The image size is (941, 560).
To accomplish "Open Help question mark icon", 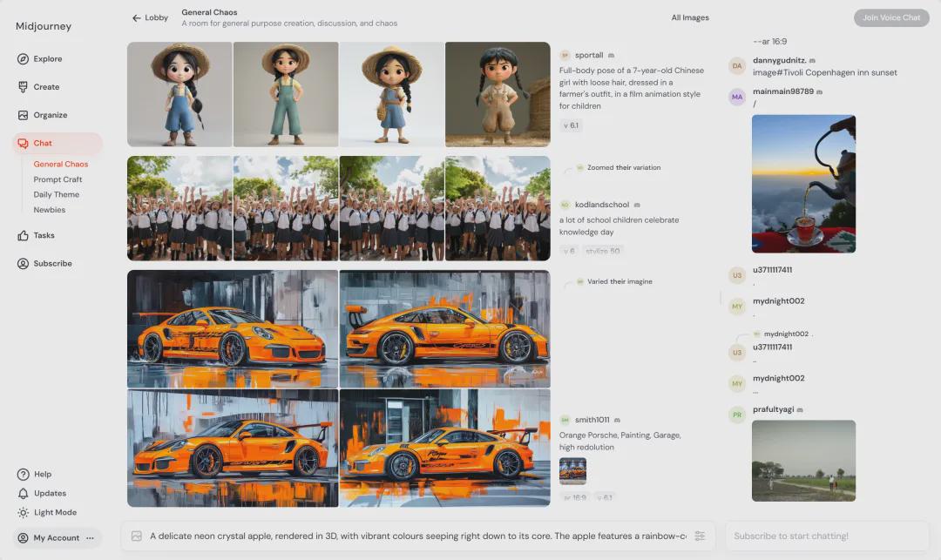I will click(24, 475).
